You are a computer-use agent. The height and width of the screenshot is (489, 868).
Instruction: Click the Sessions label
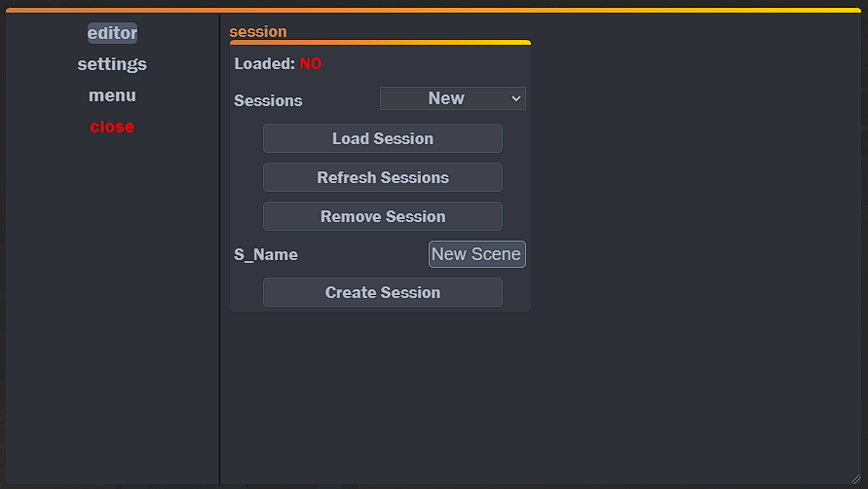(x=268, y=100)
